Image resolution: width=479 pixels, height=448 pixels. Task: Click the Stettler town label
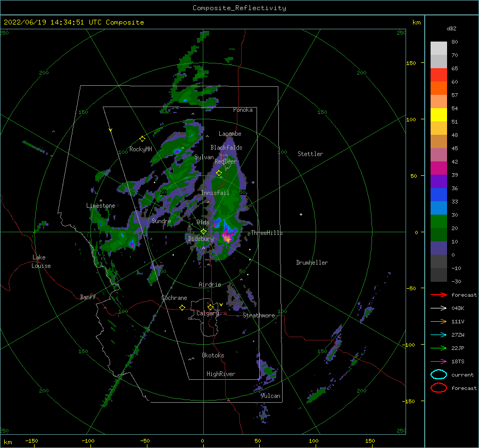pos(310,154)
